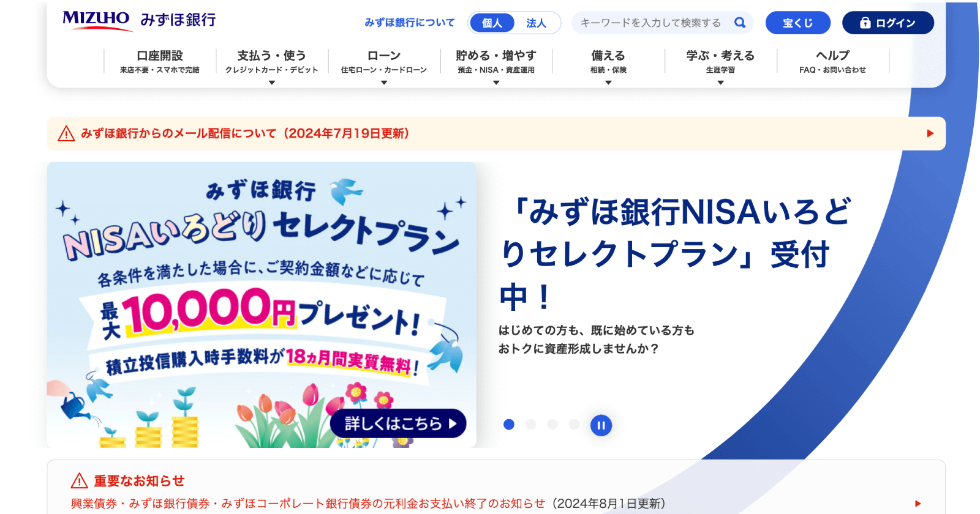Click the red arrow on bond payment notice
The image size is (980, 514).
click(x=918, y=504)
